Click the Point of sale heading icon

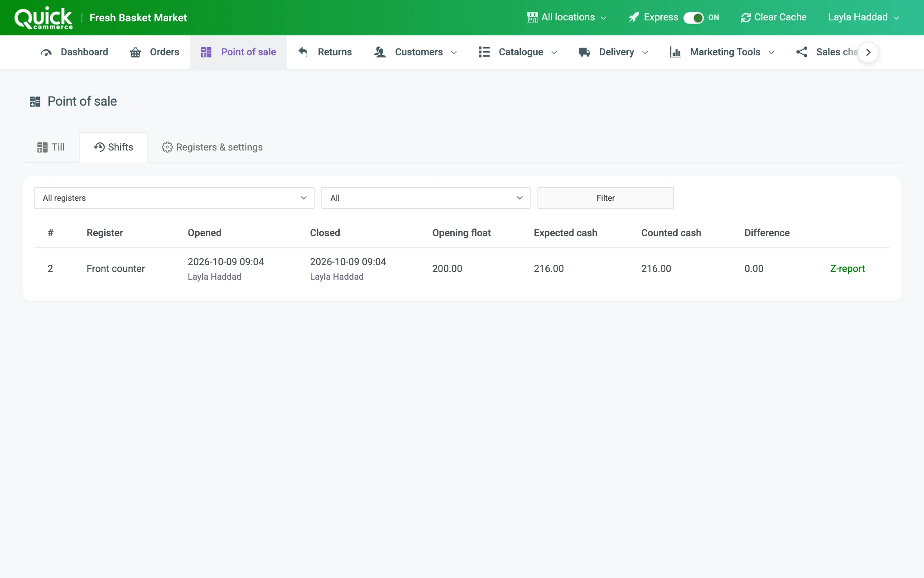pos(35,102)
